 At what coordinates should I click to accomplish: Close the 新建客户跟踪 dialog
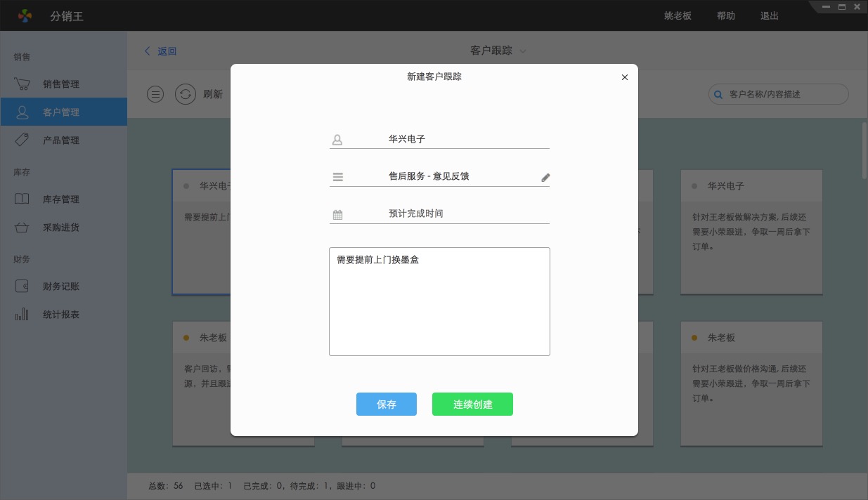(624, 77)
